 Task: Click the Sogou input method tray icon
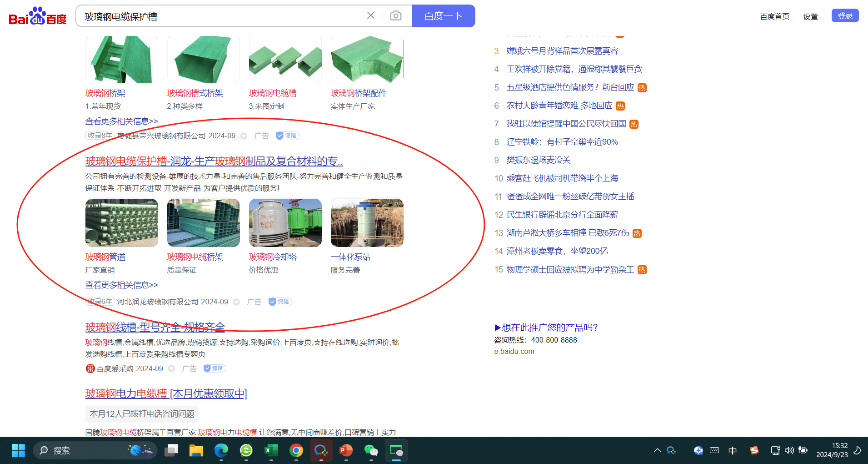[754, 450]
